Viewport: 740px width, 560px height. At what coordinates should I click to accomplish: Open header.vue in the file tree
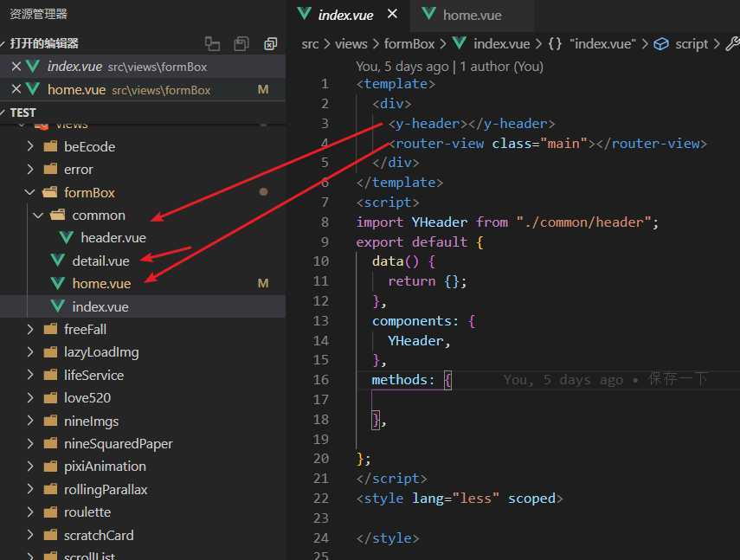tap(113, 238)
